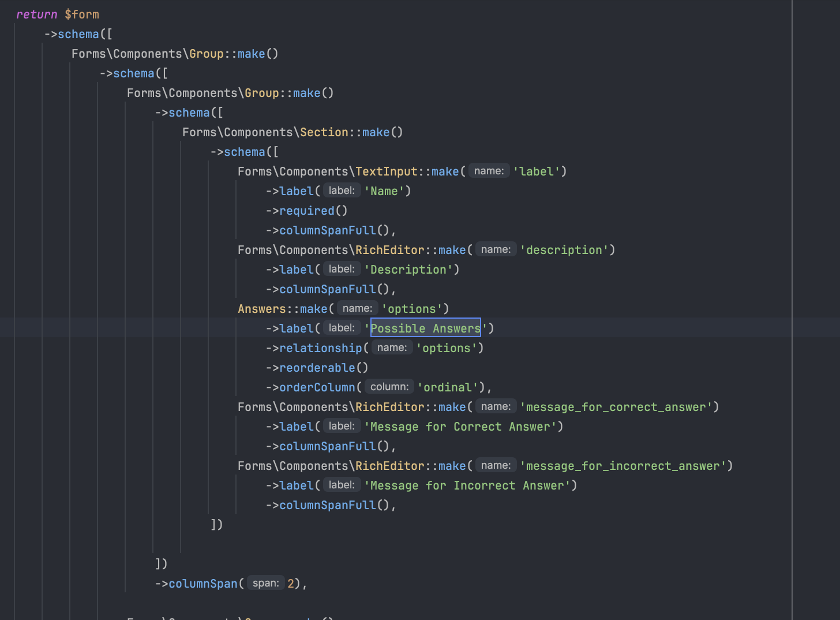This screenshot has width=840, height=620.
Task: Click 'options' string in the Answers::make line
Action: (x=412, y=309)
